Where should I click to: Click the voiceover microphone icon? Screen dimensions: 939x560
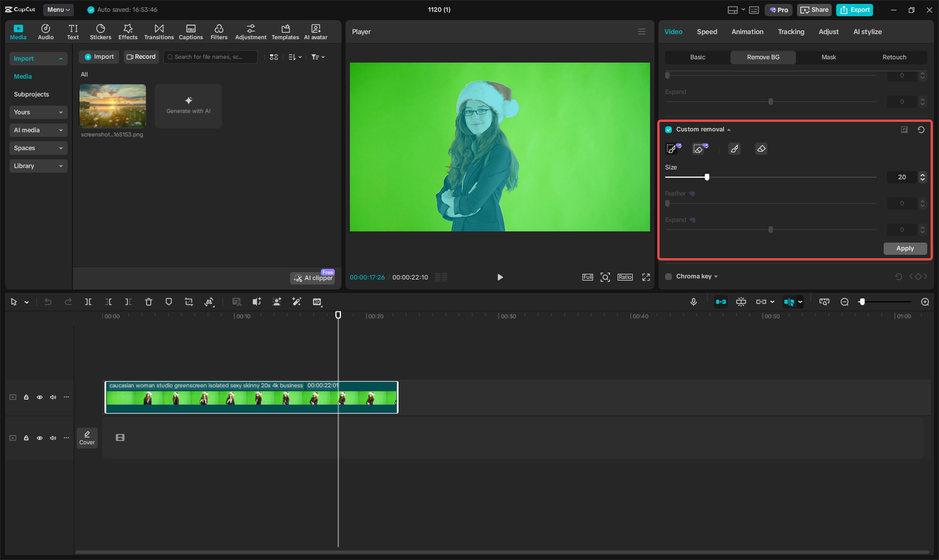693,302
